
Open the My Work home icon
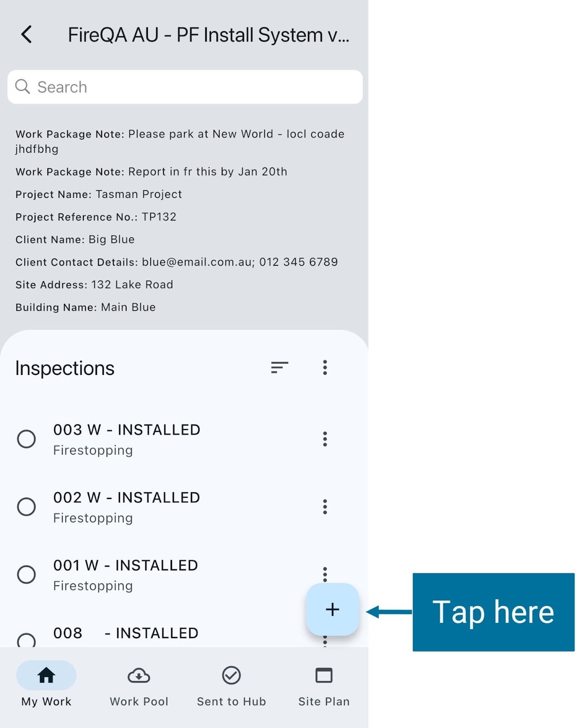(x=46, y=676)
